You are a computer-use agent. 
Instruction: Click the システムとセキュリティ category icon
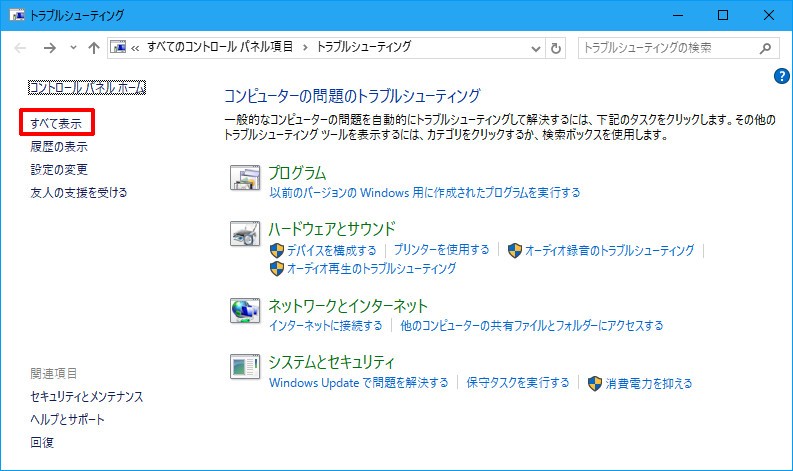(x=245, y=367)
